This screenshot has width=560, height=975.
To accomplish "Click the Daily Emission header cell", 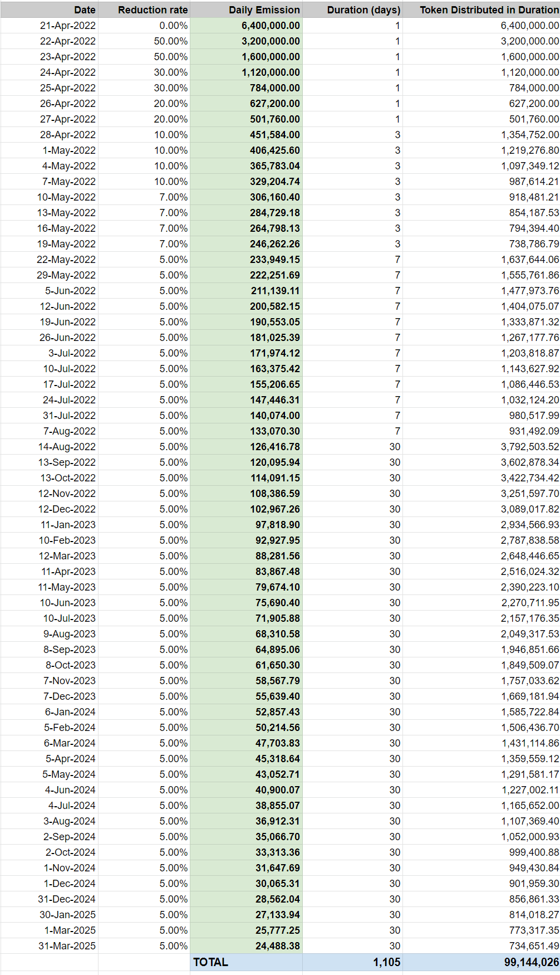I will (246, 10).
